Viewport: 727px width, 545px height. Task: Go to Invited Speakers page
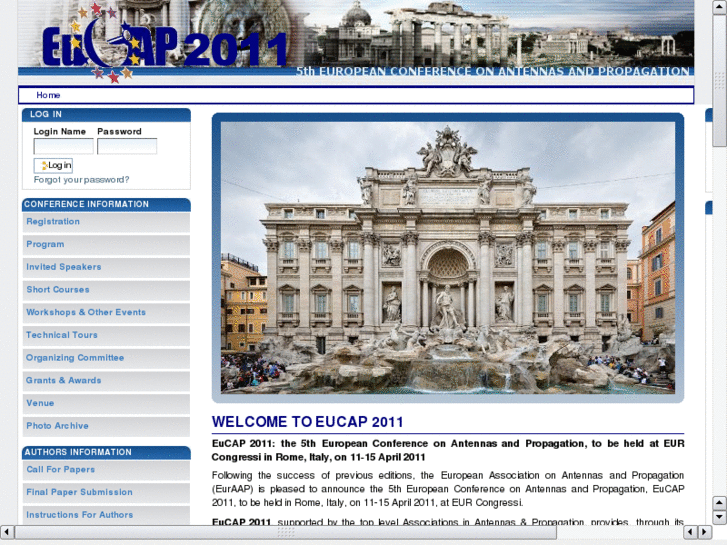(x=106, y=268)
